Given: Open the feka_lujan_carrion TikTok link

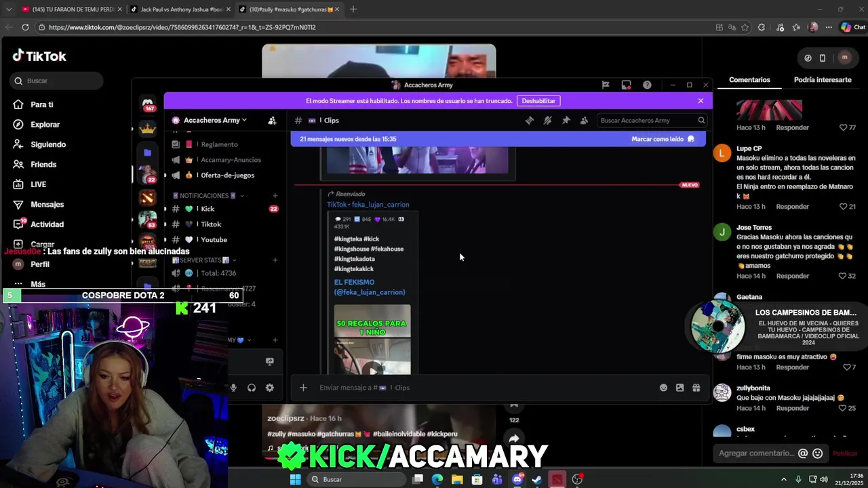Looking at the screenshot, I should (368, 205).
